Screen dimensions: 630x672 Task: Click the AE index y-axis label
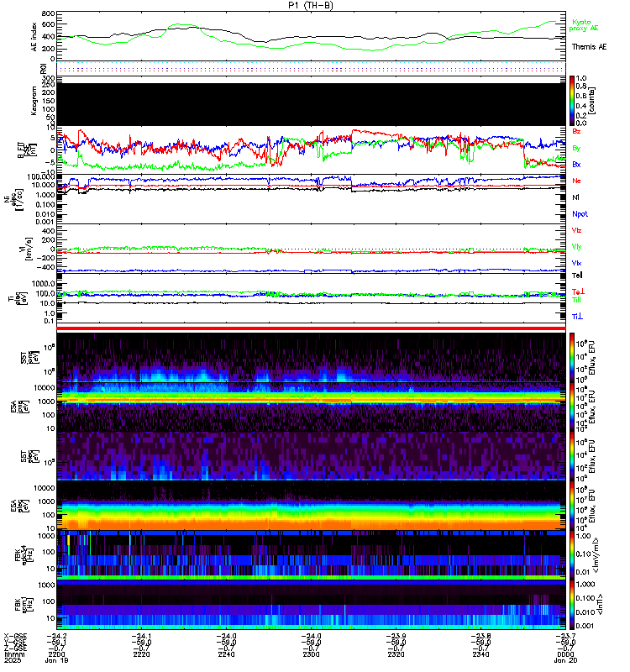coord(34,36)
